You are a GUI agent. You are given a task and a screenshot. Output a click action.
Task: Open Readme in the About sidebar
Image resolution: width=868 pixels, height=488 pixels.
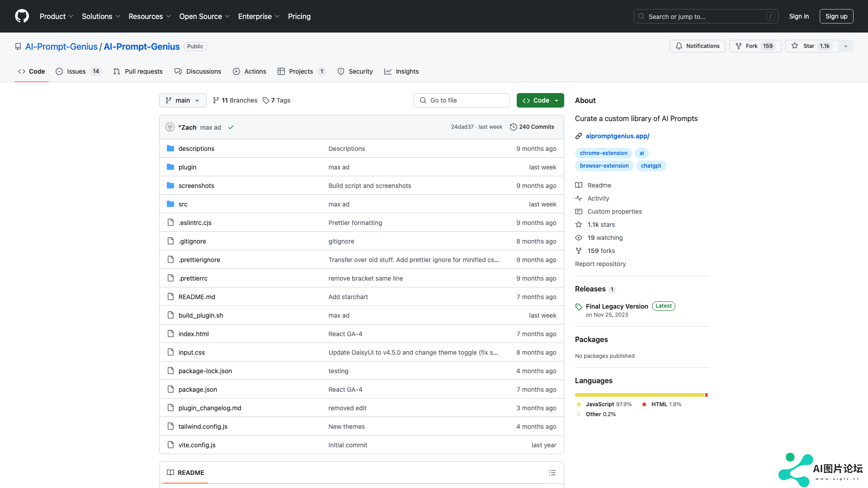pos(593,185)
